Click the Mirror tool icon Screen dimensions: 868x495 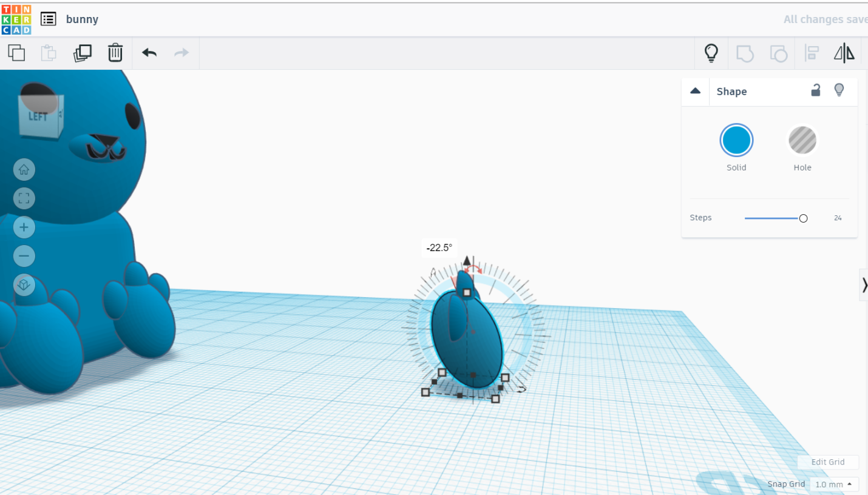click(x=844, y=53)
